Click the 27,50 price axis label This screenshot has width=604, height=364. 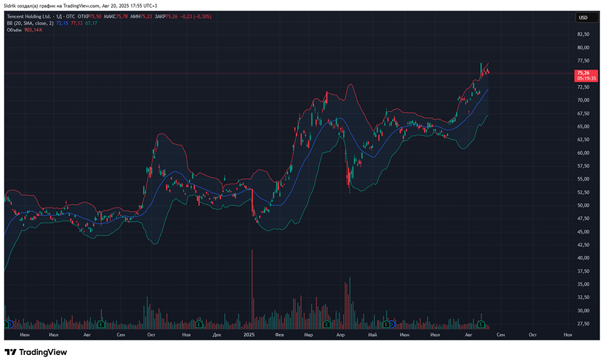583,324
